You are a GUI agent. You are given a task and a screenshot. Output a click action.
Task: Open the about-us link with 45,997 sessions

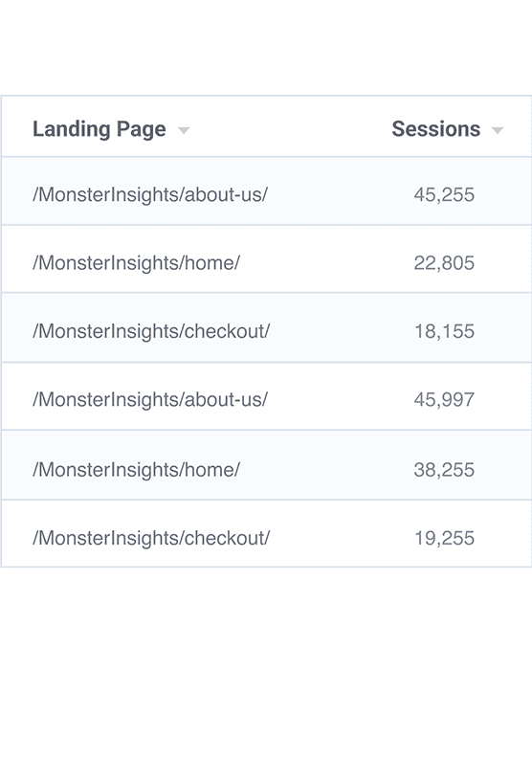click(150, 399)
